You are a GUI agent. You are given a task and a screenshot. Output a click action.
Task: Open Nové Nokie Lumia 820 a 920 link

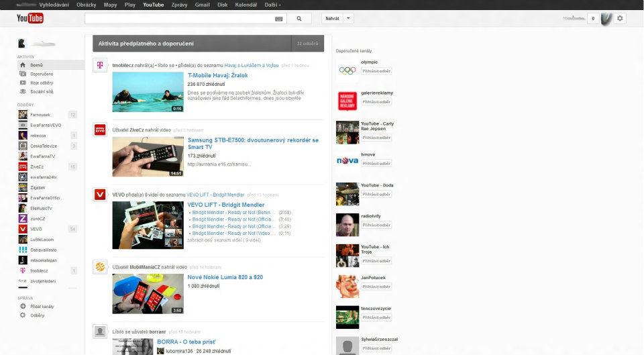[225, 277]
